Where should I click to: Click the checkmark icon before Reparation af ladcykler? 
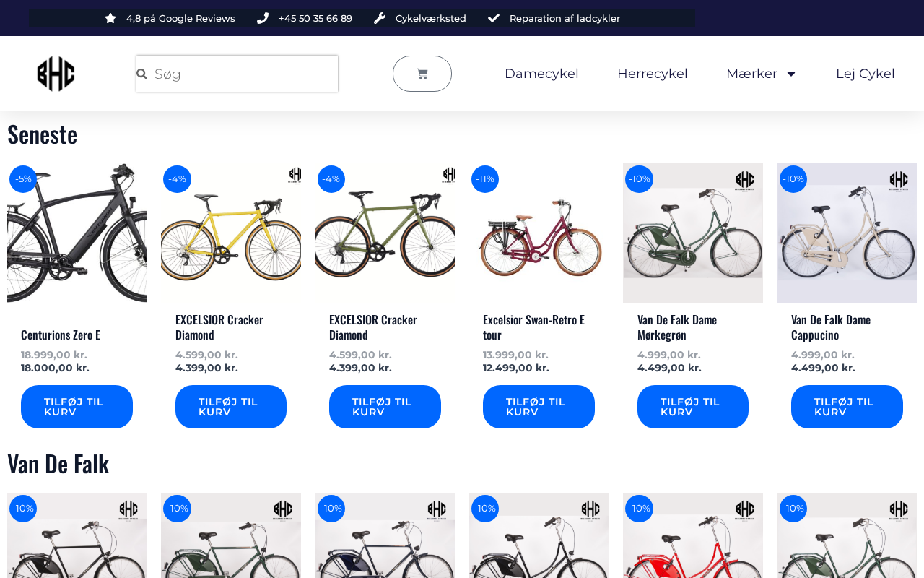tap(494, 18)
